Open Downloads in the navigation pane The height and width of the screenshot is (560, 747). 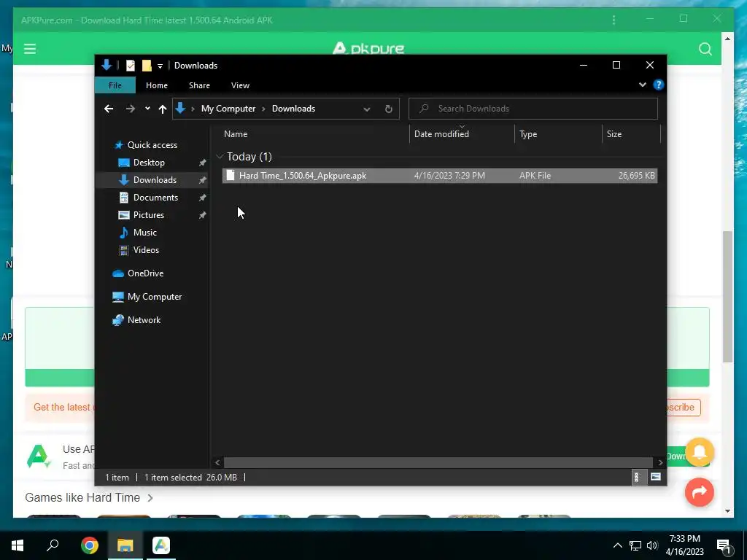point(155,180)
